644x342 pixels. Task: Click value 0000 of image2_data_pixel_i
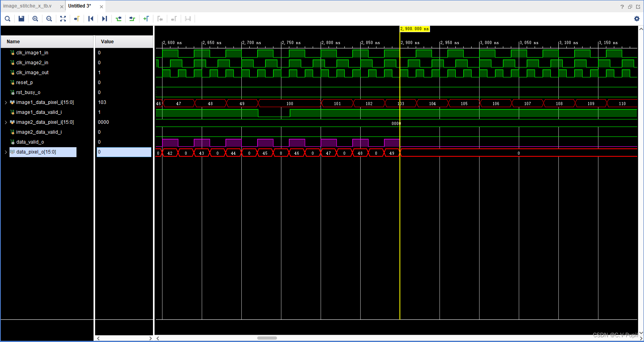(103, 122)
